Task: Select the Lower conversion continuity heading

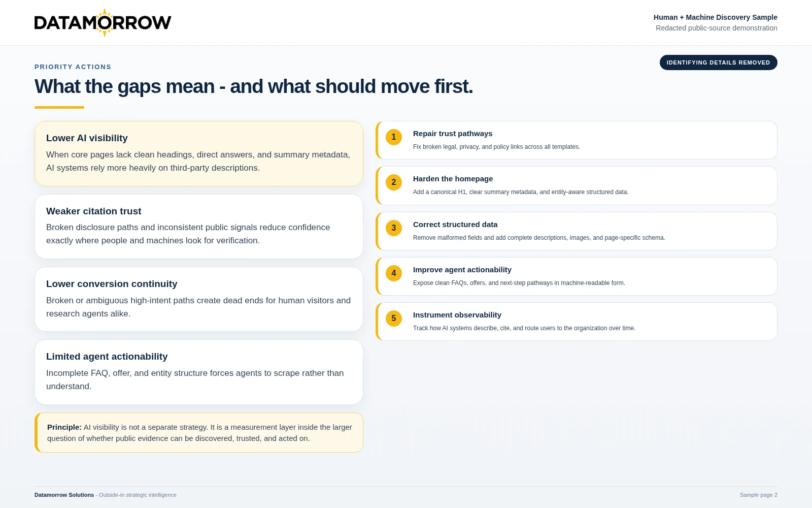Action: [112, 284]
